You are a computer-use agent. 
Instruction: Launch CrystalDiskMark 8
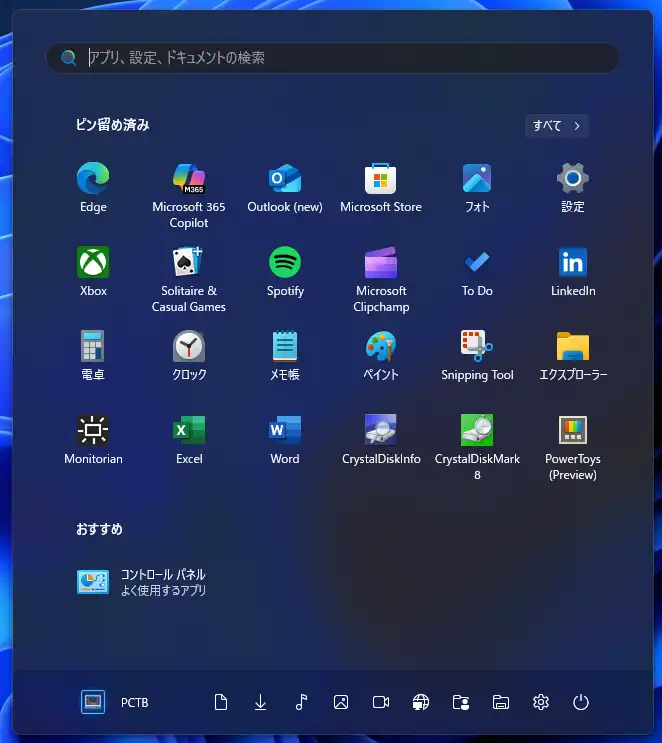[477, 447]
